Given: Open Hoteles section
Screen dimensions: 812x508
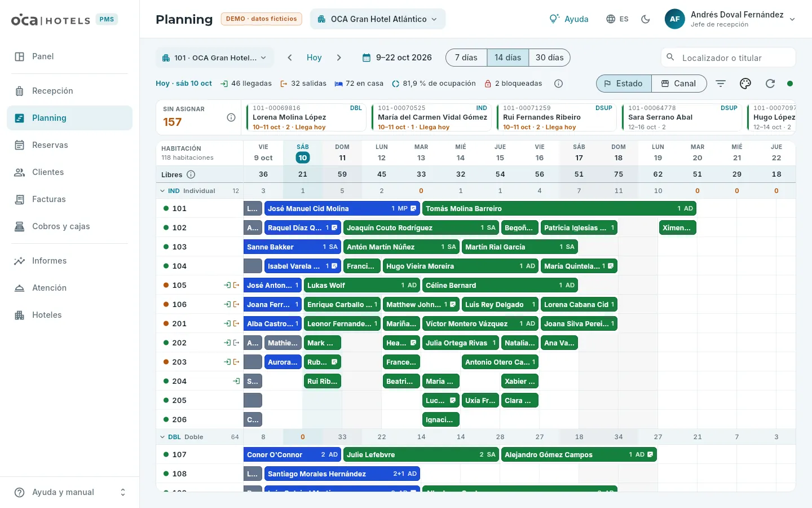Looking at the screenshot, I should 70,315.
